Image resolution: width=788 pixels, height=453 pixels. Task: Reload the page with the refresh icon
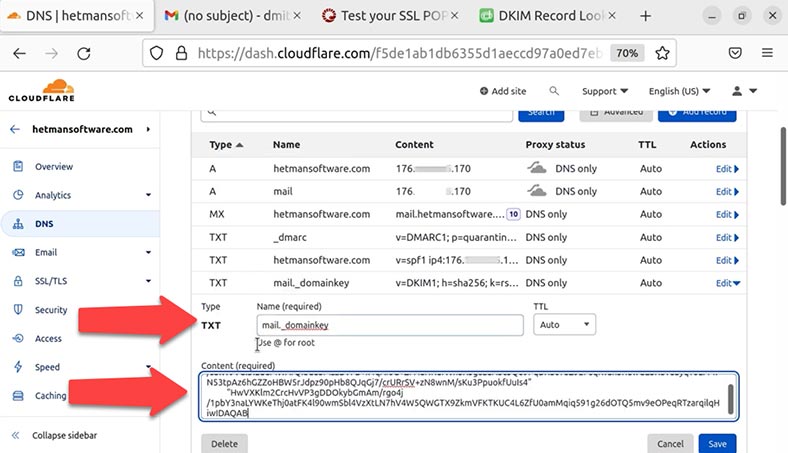pos(84,53)
